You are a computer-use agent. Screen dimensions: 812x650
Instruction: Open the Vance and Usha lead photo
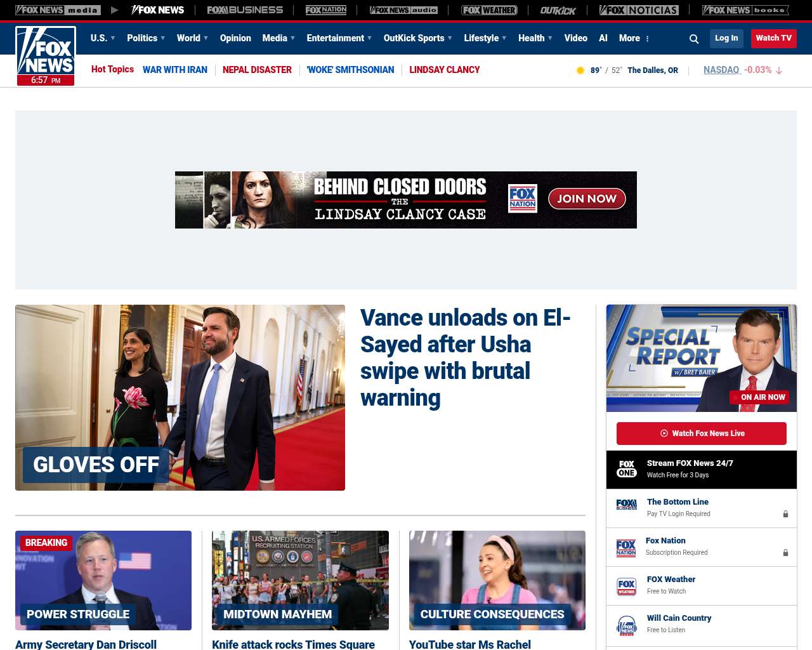click(180, 397)
